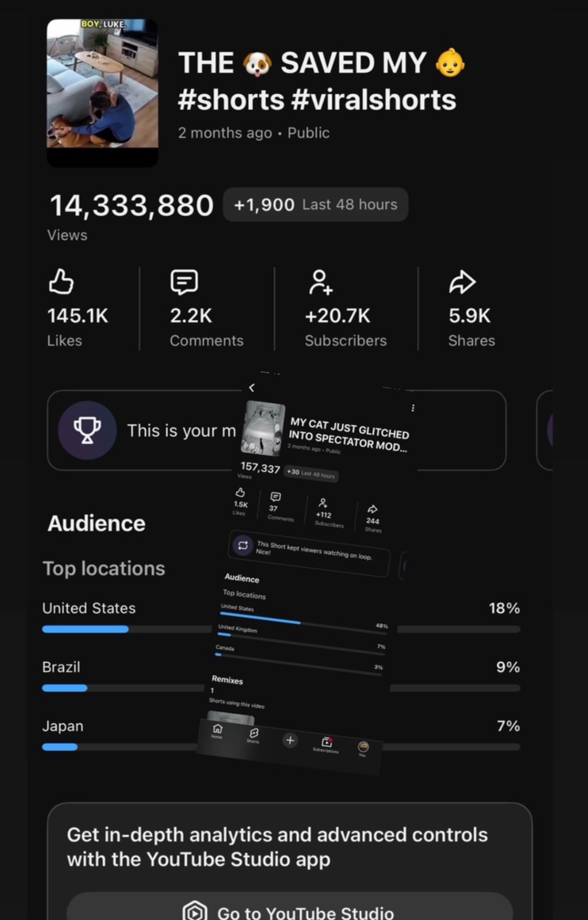This screenshot has width=588, height=920.
Task: Tap the Comments icon above 2.2K
Action: tap(184, 282)
